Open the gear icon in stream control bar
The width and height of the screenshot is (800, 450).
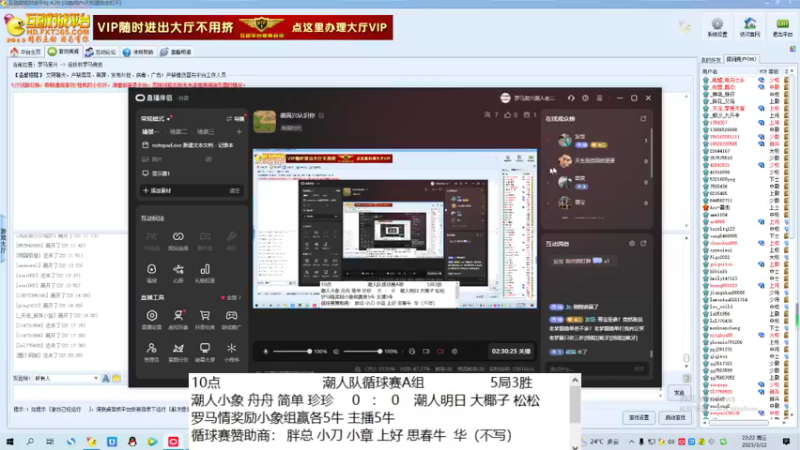click(455, 351)
